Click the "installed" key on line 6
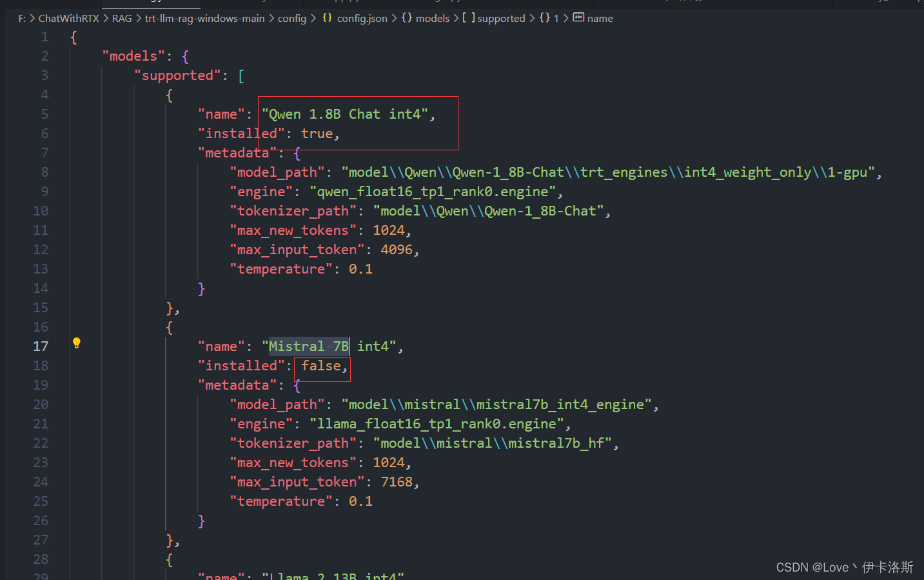 pos(241,134)
